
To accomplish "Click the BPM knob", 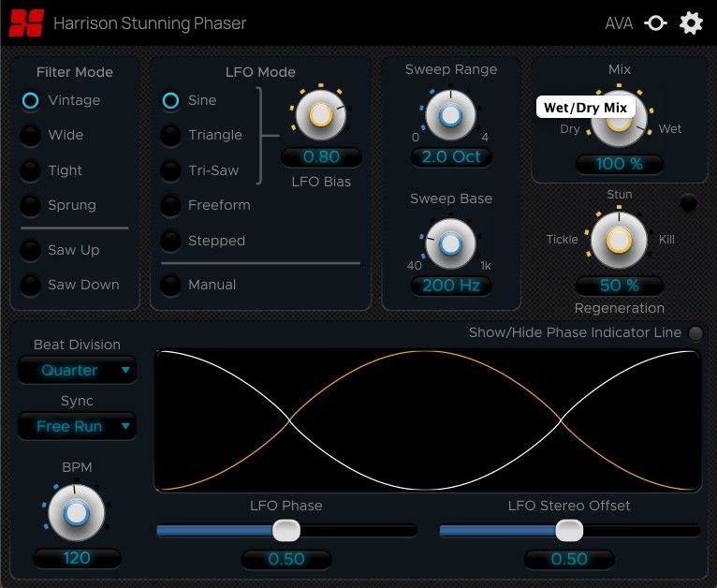I will click(x=77, y=513).
